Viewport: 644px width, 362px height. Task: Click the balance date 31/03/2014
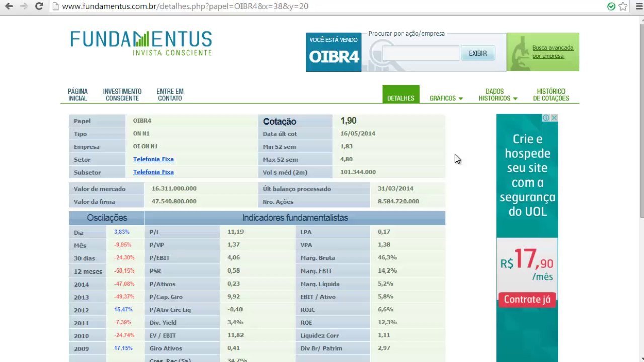[395, 189]
